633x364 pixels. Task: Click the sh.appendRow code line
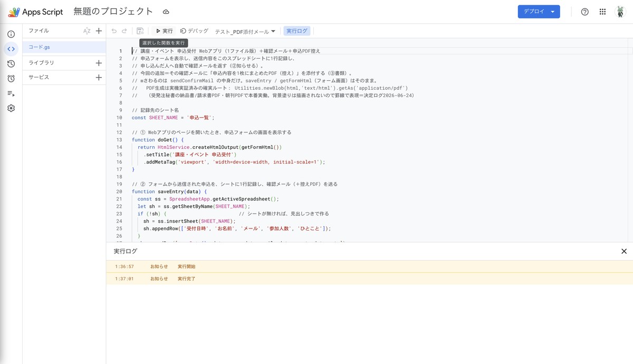point(237,228)
